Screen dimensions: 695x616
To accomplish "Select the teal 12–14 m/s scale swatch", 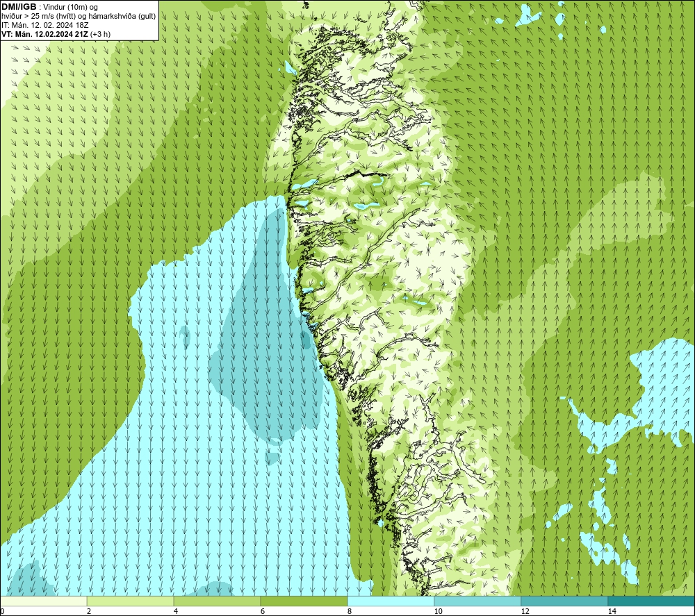I will pyautogui.click(x=564, y=601).
